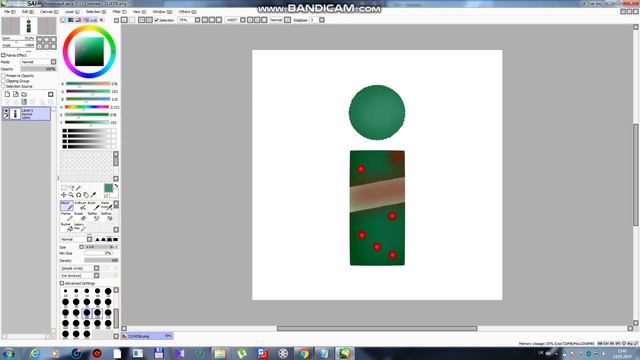Viewport: 640px width, 360px height.
Task: Open brush size multiplier box
Action: click(x=81, y=247)
